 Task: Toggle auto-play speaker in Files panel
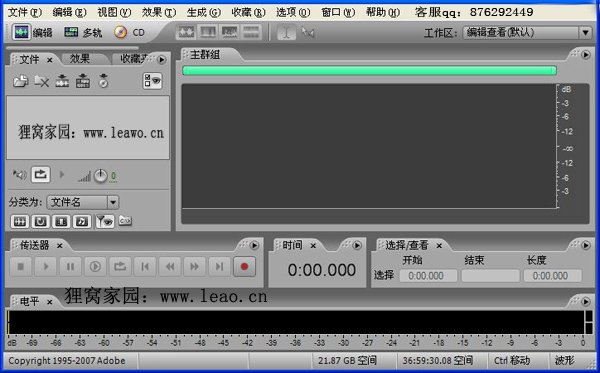[20, 175]
